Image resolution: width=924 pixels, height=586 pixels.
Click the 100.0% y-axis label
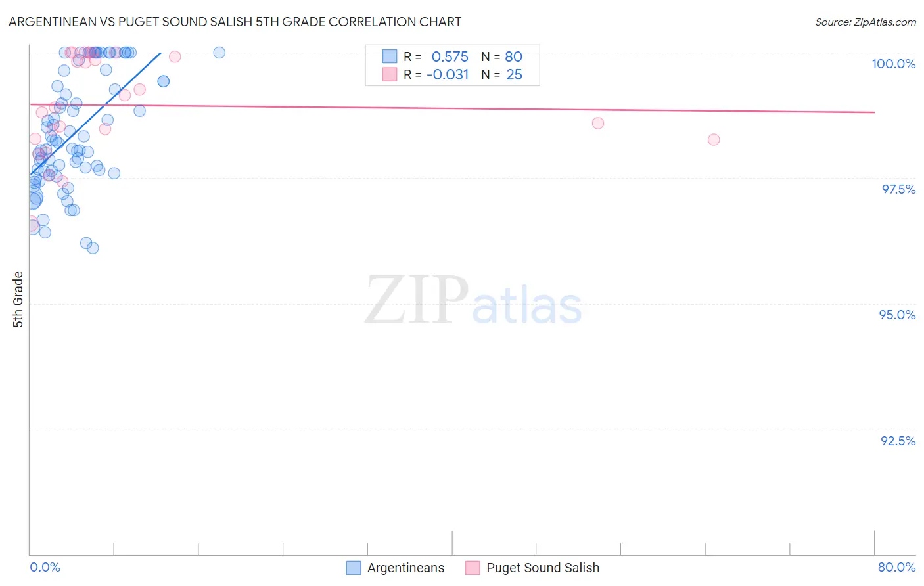click(x=893, y=64)
